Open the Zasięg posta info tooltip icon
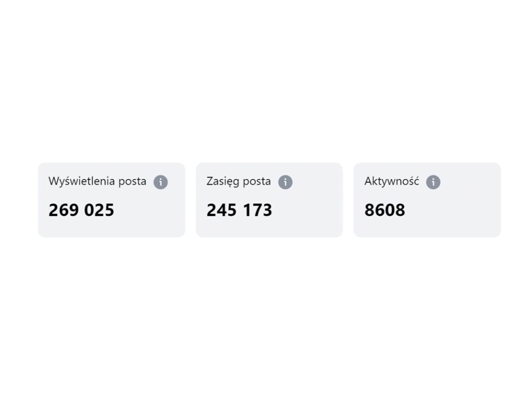Viewport: 532px width, 399px height. [285, 182]
